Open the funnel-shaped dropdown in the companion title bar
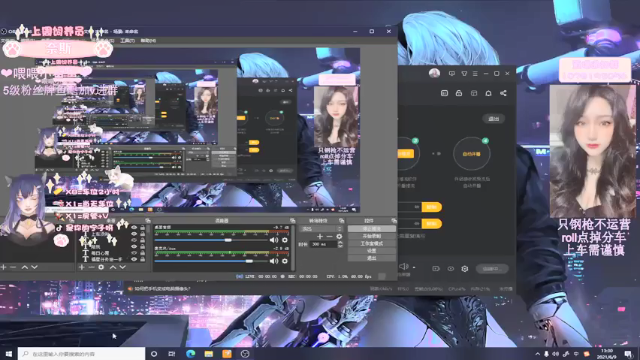The width and height of the screenshot is (640, 360). tap(464, 73)
